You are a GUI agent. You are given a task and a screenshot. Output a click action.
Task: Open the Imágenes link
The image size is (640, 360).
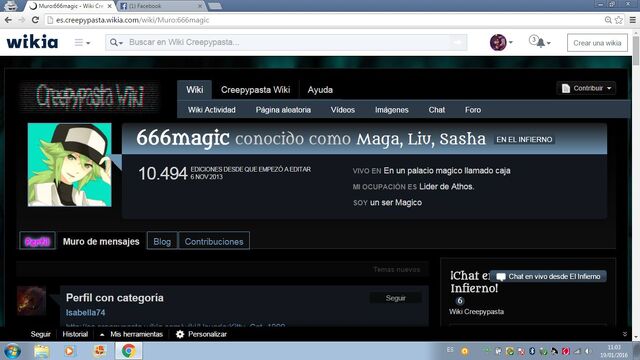(391, 110)
